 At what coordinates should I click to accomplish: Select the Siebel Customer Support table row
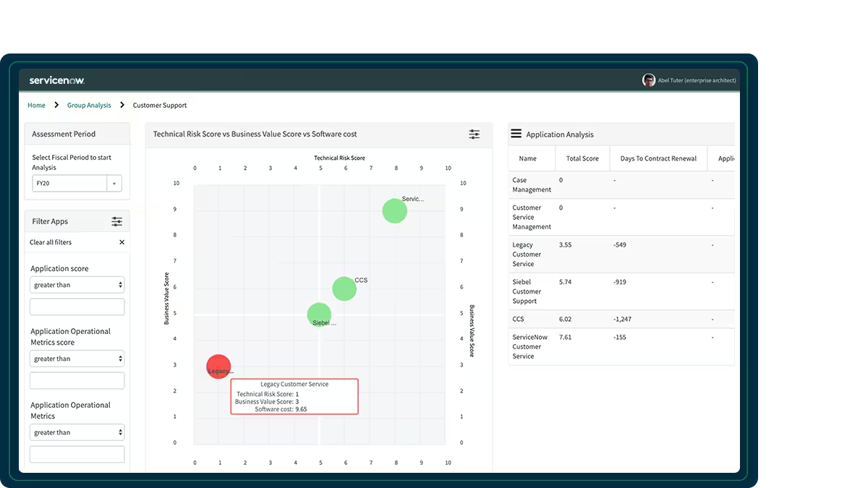click(x=621, y=291)
